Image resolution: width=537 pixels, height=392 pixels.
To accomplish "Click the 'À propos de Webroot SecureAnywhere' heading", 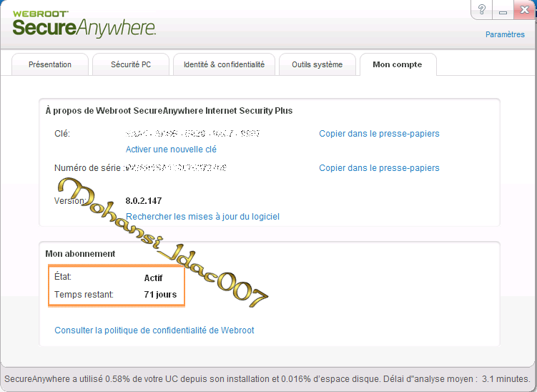I will click(169, 111).
